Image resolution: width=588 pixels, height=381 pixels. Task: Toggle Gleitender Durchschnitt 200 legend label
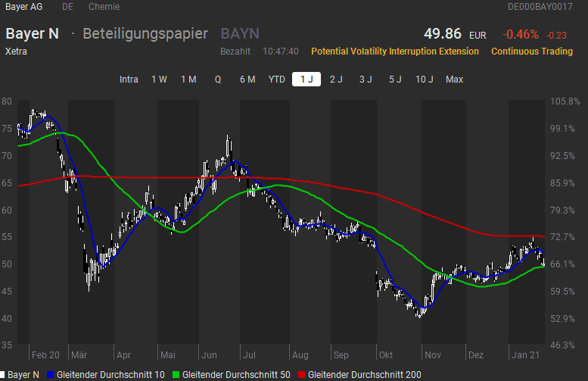pyautogui.click(x=365, y=375)
